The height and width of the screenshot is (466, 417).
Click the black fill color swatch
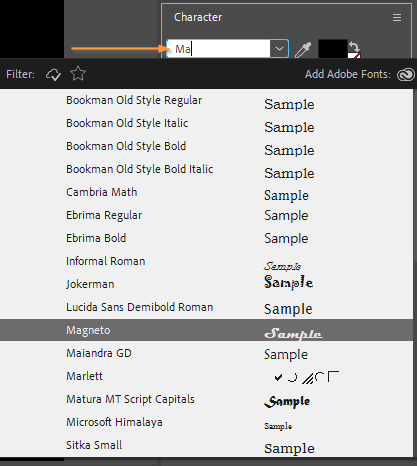coord(333,49)
